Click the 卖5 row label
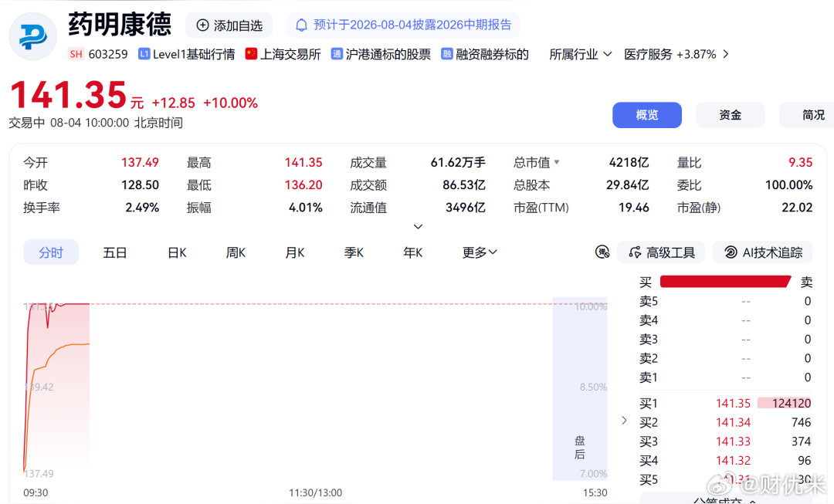Image resolution: width=834 pixels, height=504 pixels. (649, 301)
